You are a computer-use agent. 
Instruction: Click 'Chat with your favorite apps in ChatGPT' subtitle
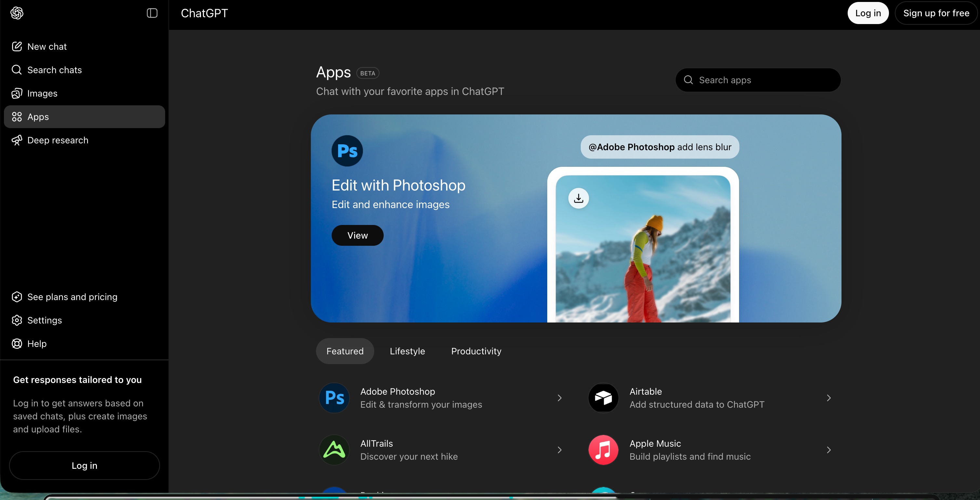click(x=410, y=91)
